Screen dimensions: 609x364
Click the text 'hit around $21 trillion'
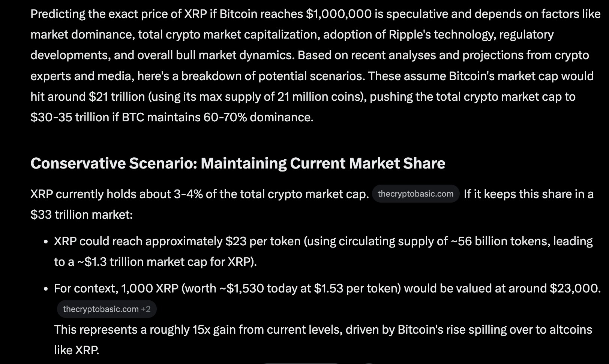click(87, 97)
